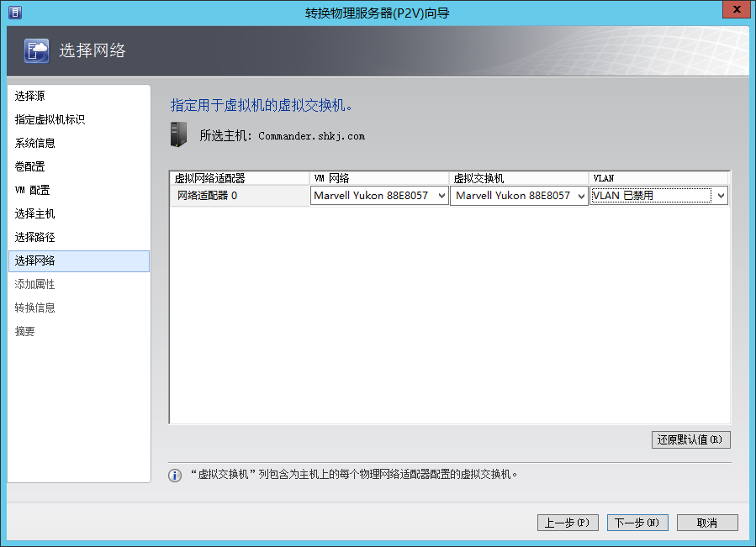Click the VLAN column header
This screenshot has height=547, width=756.
coord(658,178)
